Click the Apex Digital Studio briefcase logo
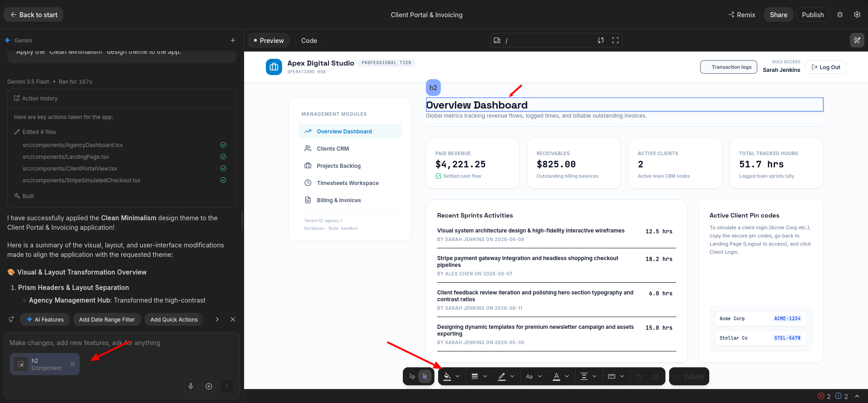868x403 pixels. click(x=274, y=67)
